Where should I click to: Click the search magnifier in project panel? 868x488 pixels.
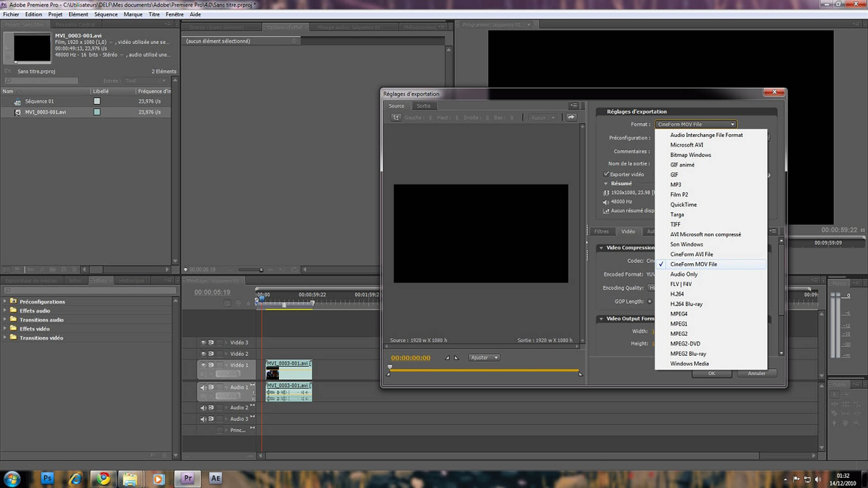[x=8, y=81]
